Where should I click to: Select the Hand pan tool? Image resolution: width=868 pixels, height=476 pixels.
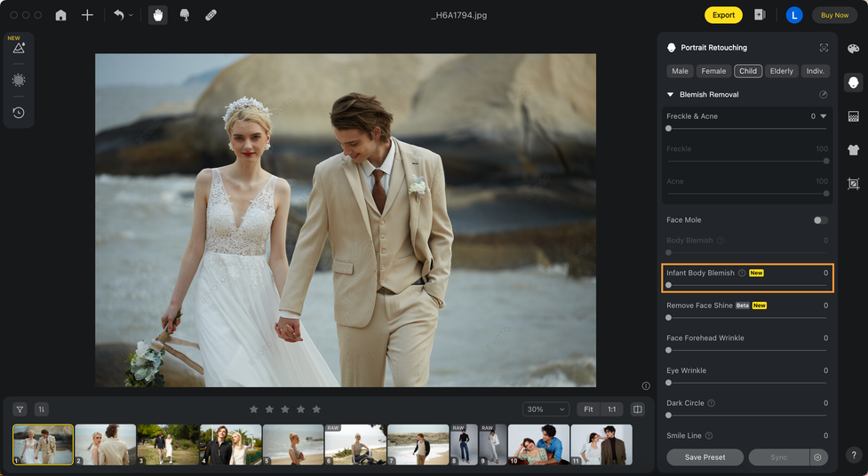point(158,15)
